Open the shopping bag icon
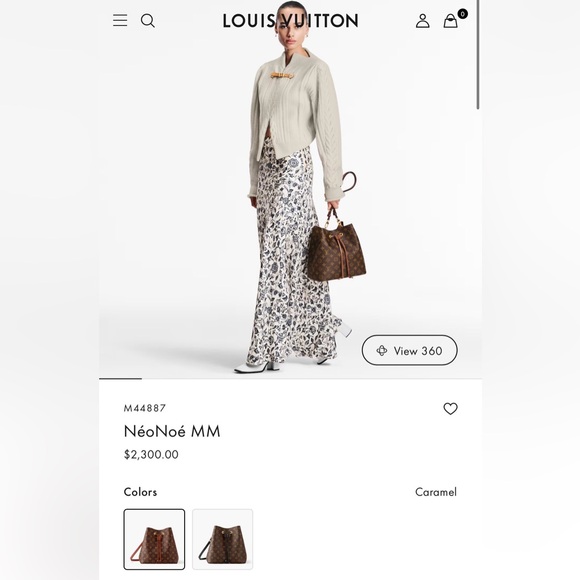This screenshot has width=580, height=580. pyautogui.click(x=451, y=21)
